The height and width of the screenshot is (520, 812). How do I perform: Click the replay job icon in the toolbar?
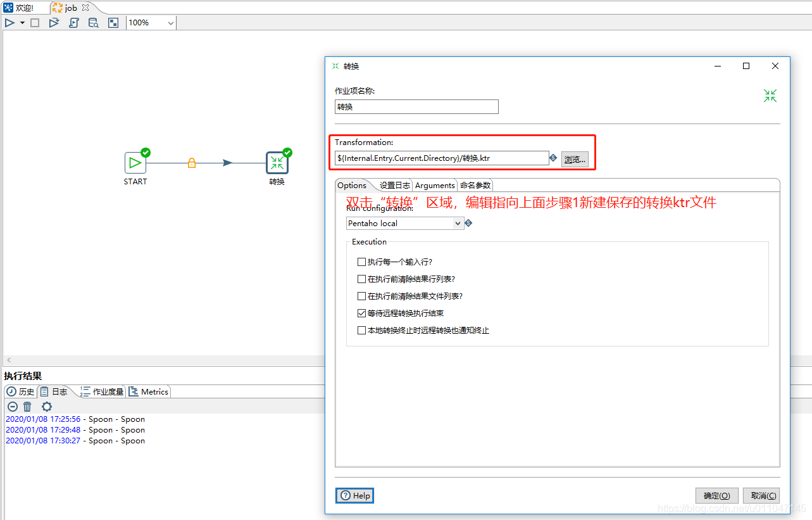coord(54,23)
